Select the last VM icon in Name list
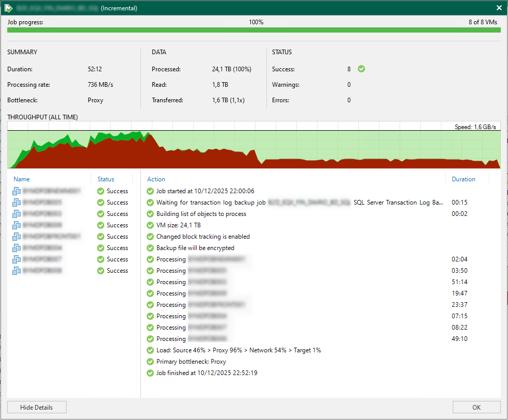Image resolution: width=508 pixels, height=420 pixels. coord(17,271)
